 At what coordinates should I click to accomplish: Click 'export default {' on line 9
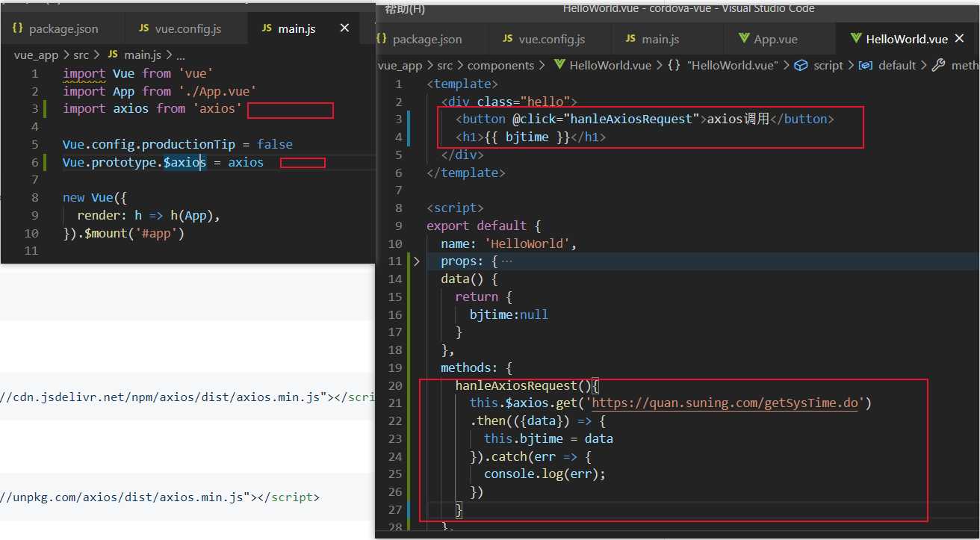(x=483, y=226)
